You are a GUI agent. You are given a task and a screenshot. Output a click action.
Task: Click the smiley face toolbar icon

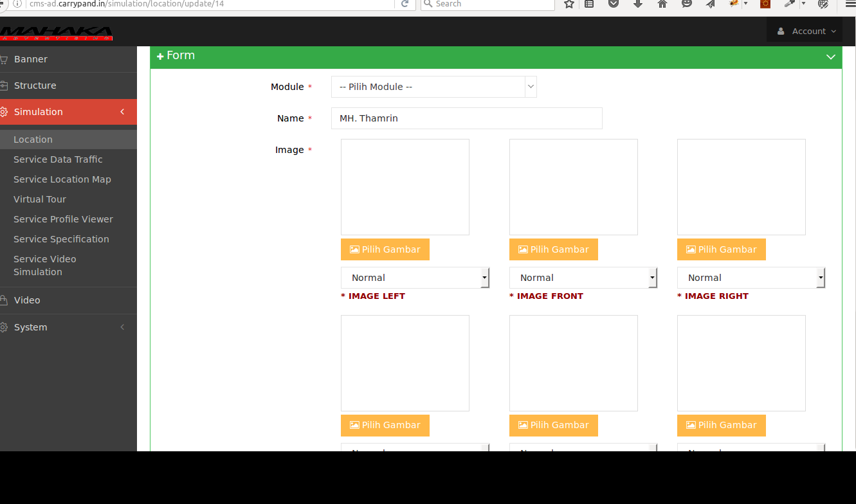[687, 4]
